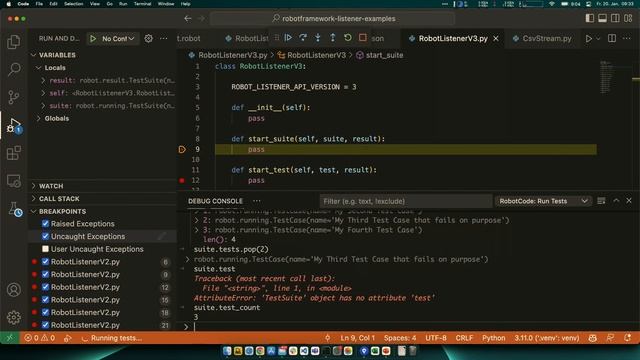Open editor more actions menu
Screen dimensions: 640x360
(627, 38)
